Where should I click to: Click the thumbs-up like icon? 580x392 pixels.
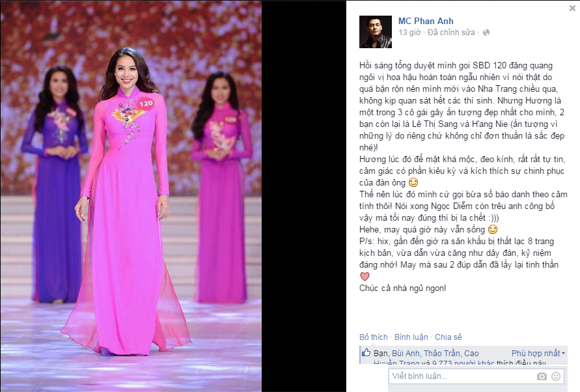click(366, 352)
